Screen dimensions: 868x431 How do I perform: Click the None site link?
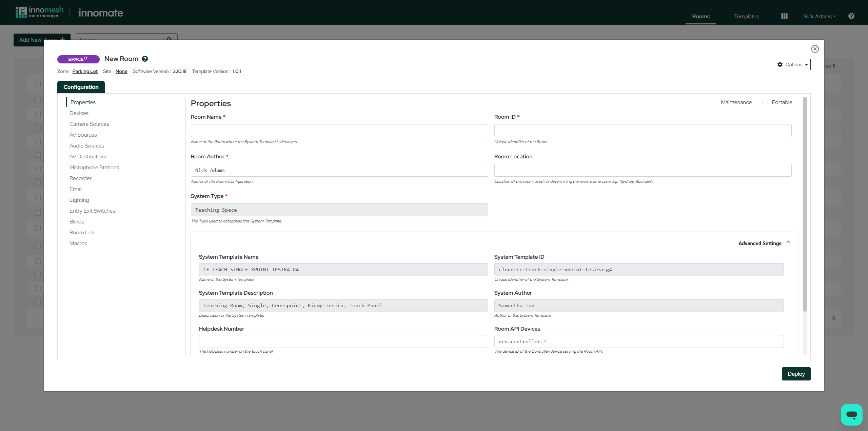coord(121,71)
